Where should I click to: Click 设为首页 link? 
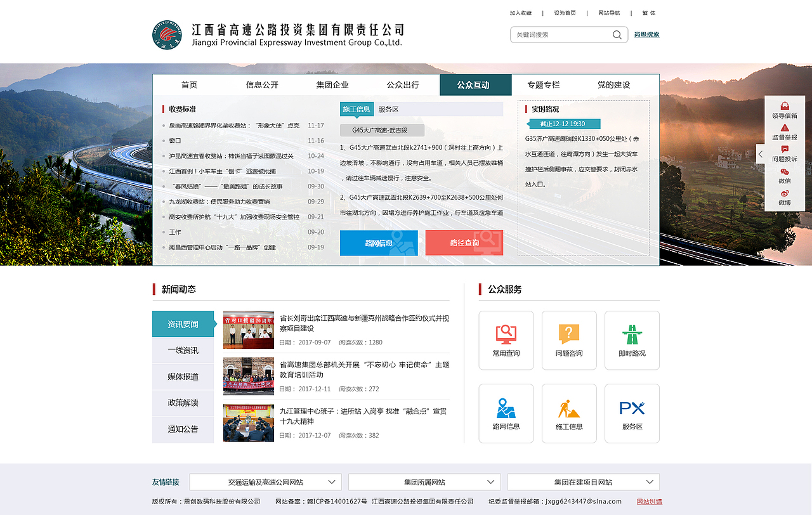(x=565, y=13)
